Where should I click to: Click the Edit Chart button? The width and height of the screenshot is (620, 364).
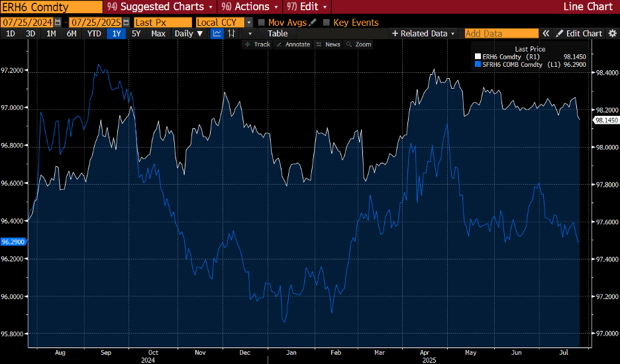tap(579, 34)
